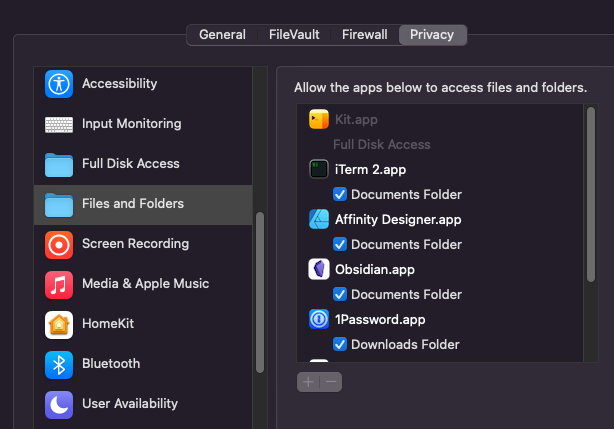Click the Bluetooth icon
This screenshot has width=614, height=429.
[x=59, y=365]
